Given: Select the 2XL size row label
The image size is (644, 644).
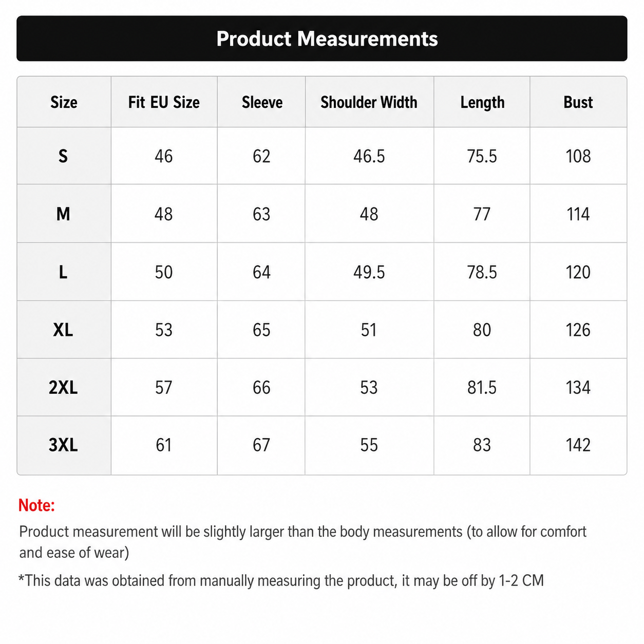Looking at the screenshot, I should point(64,387).
